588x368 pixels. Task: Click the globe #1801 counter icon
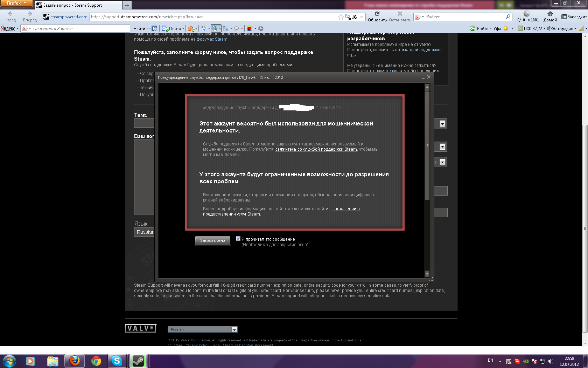[x=527, y=14]
